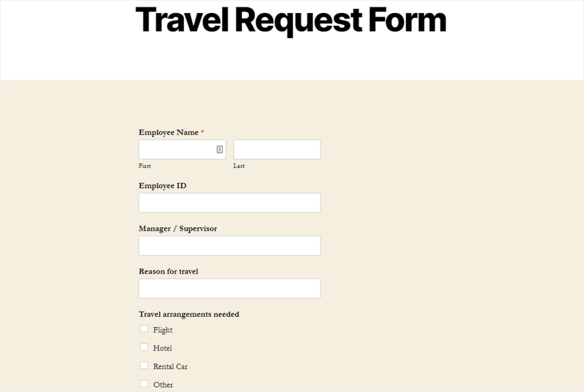
Task: Click the Last name input field
Action: click(277, 149)
